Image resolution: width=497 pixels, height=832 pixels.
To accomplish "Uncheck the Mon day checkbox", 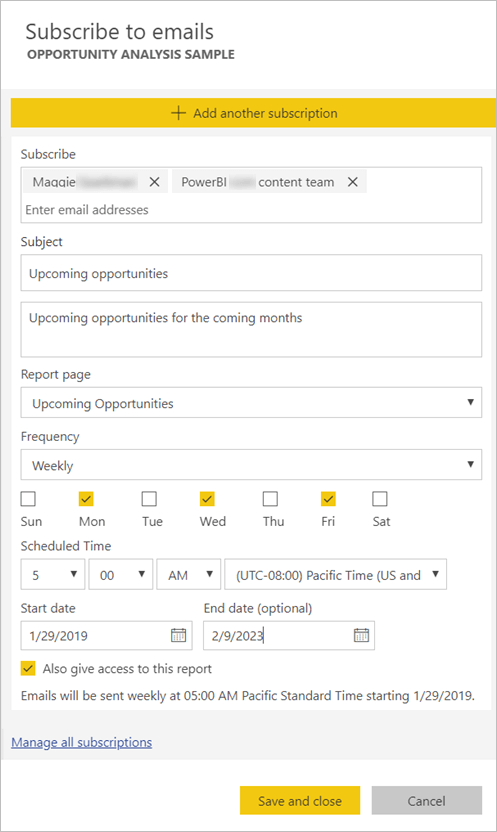I will pyautogui.click(x=86, y=499).
